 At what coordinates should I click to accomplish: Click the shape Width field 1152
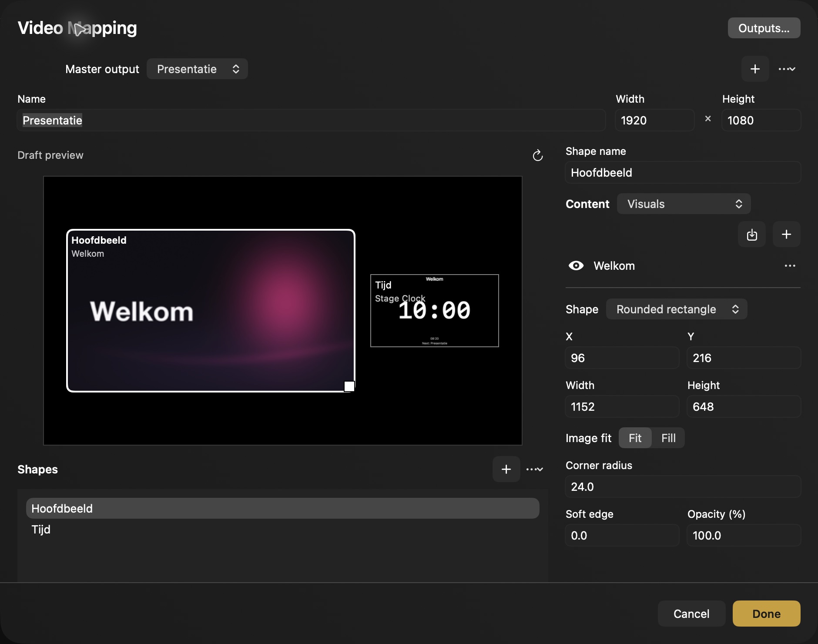(622, 406)
